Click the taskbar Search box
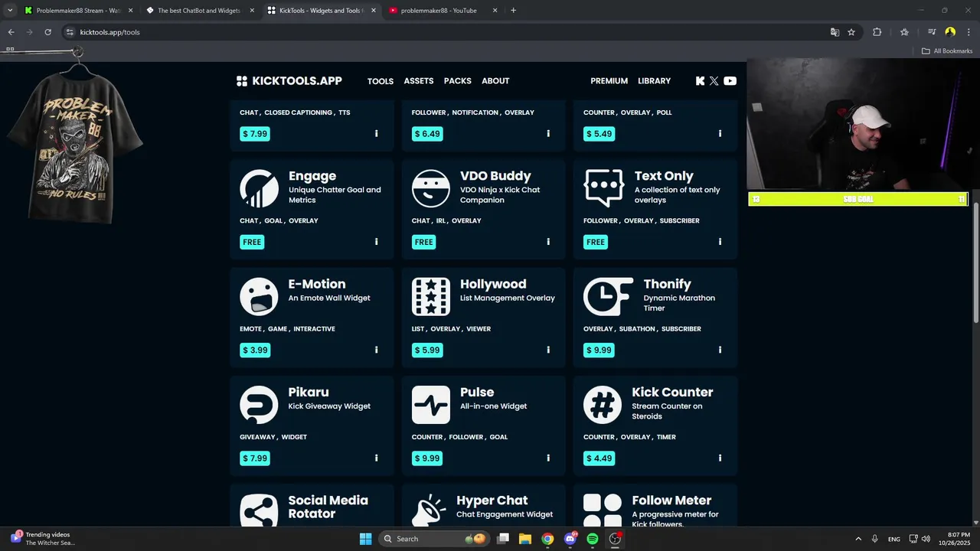980x551 pixels. tap(434, 539)
